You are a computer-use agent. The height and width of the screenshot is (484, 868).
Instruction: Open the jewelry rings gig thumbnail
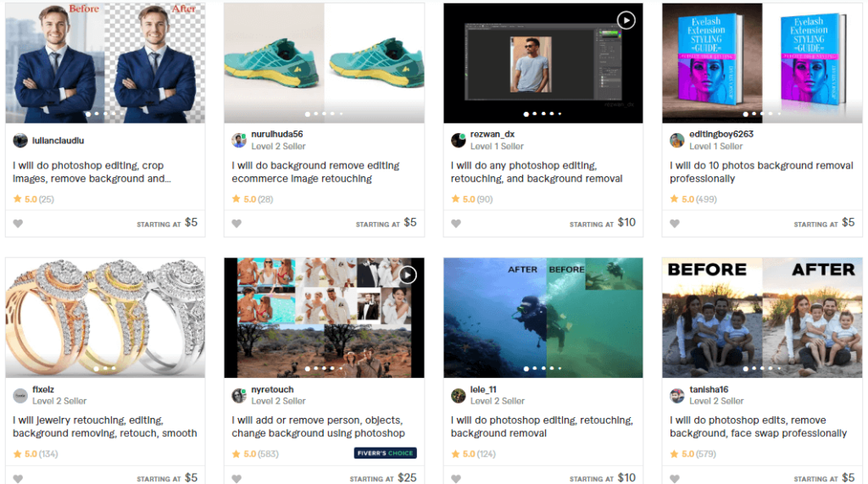105,318
